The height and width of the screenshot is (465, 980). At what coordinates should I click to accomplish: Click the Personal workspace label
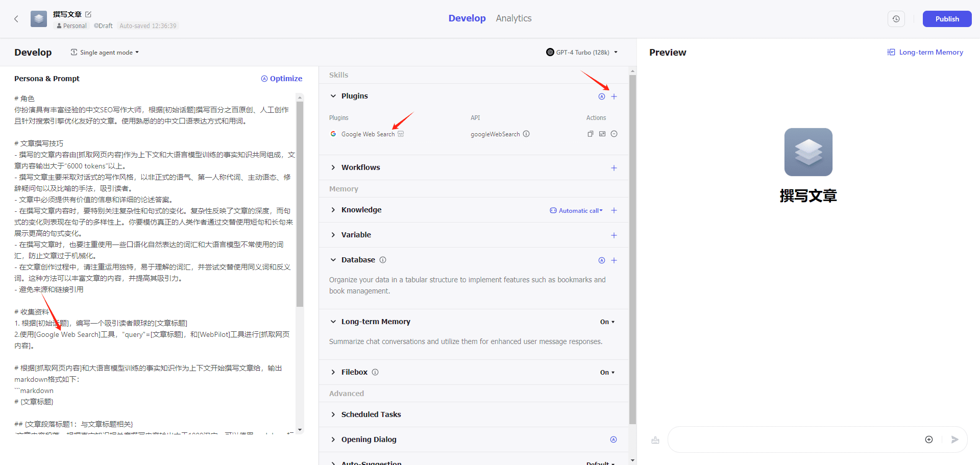72,26
